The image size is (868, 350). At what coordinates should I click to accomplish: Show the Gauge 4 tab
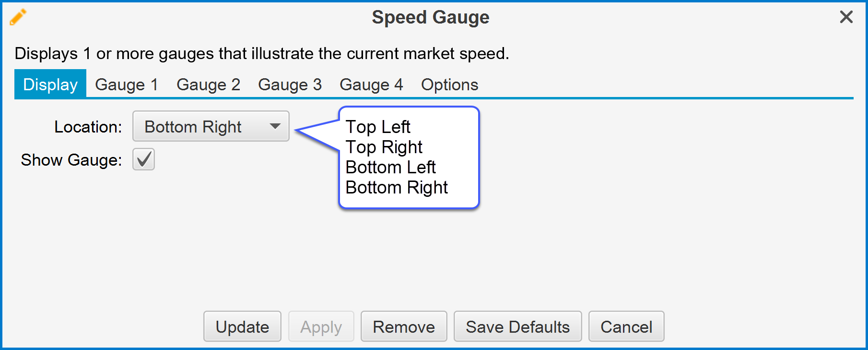pos(371,84)
